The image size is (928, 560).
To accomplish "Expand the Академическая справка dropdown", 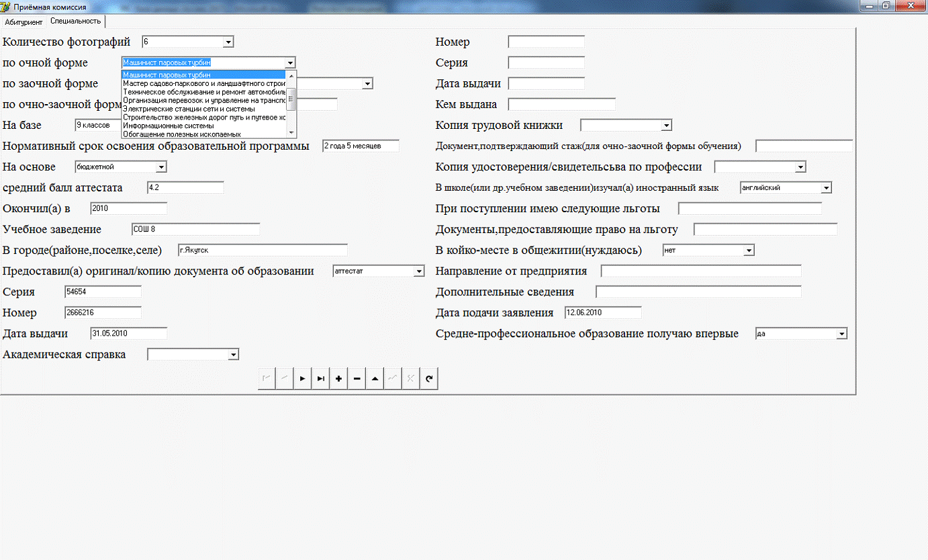I will 234,355.
